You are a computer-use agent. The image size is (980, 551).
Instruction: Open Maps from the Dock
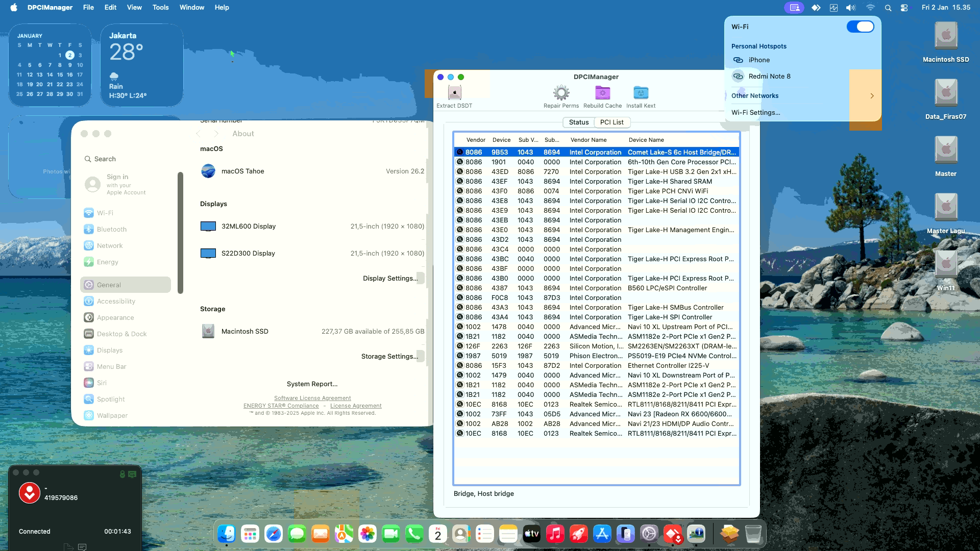point(344,534)
